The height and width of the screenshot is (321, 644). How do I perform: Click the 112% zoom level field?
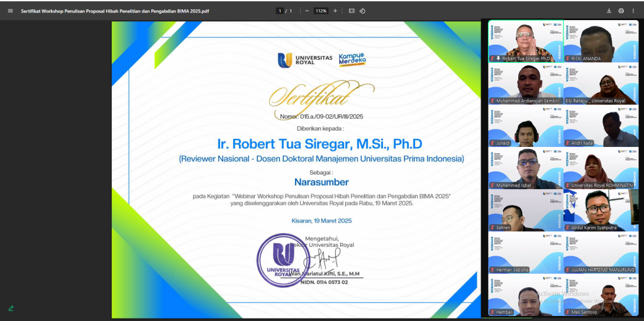click(x=321, y=11)
